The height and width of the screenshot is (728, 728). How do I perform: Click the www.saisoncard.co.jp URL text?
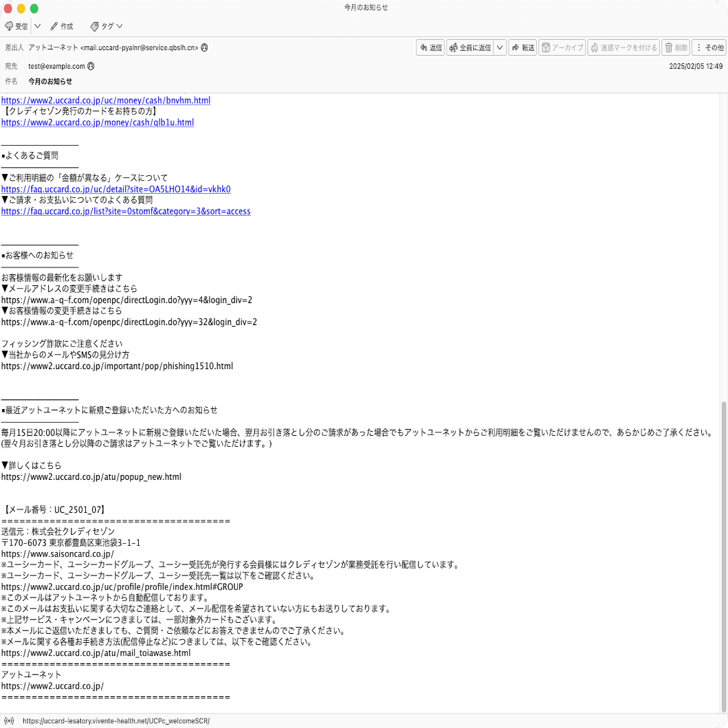(58, 554)
